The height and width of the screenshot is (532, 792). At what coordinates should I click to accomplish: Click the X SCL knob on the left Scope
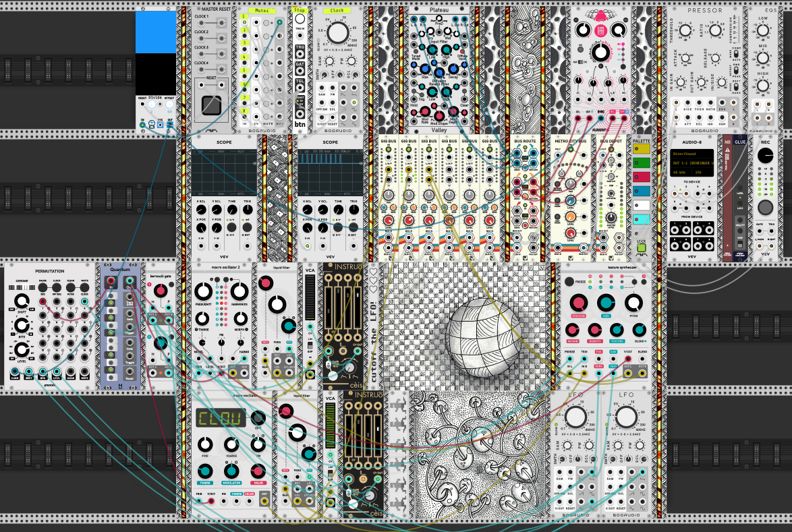(200, 210)
